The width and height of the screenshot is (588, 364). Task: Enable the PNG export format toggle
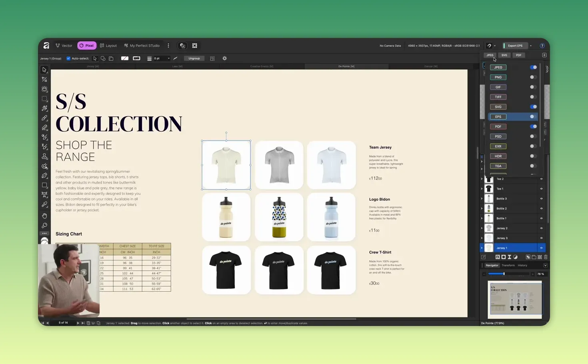tap(533, 77)
